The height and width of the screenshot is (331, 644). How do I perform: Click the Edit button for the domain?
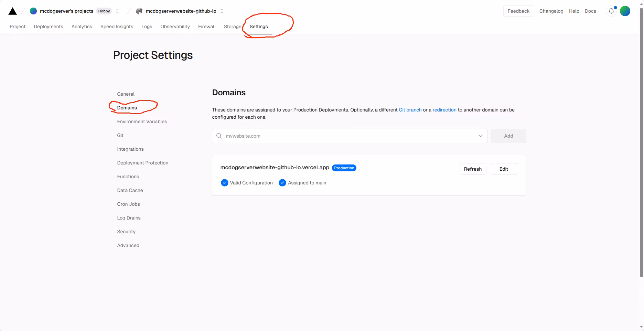(x=504, y=169)
